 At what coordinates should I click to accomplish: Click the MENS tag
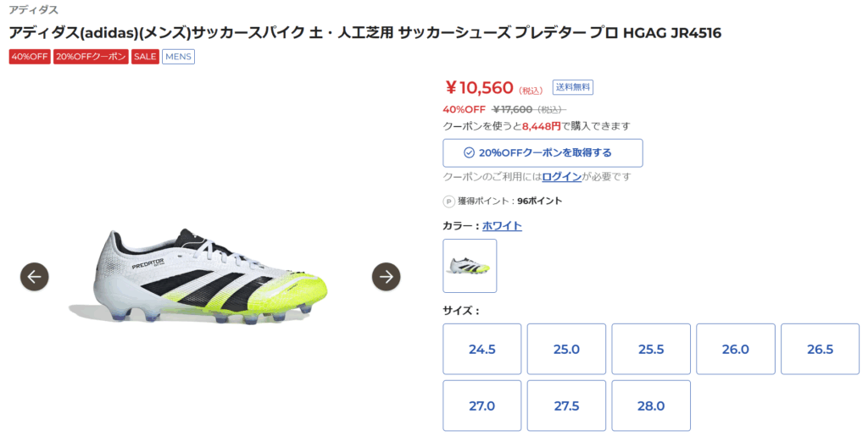pyautogui.click(x=178, y=57)
